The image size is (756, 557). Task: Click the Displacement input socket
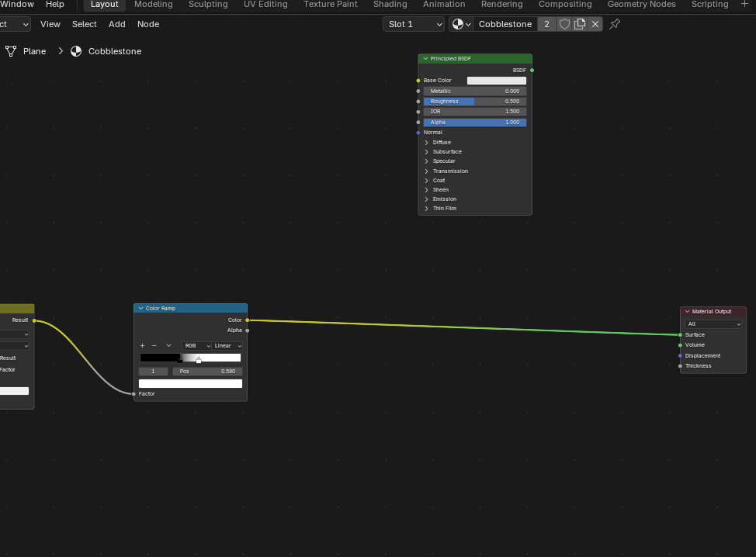coord(680,355)
